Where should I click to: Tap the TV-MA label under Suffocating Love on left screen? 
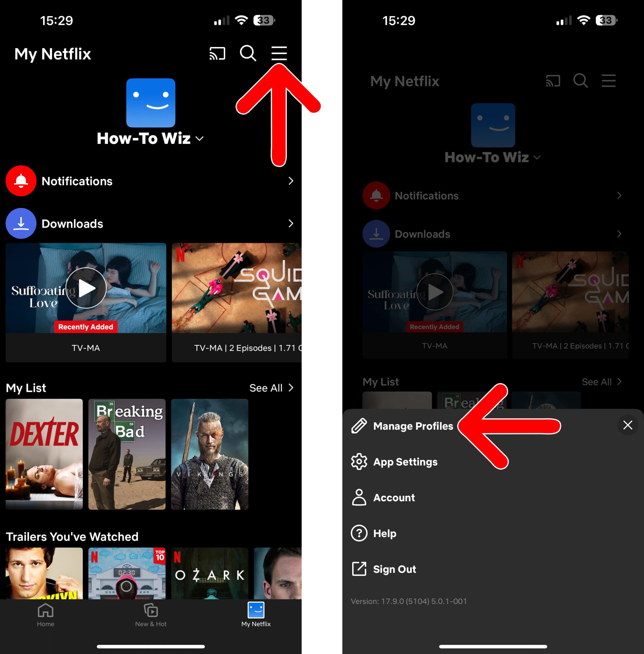pyautogui.click(x=86, y=348)
